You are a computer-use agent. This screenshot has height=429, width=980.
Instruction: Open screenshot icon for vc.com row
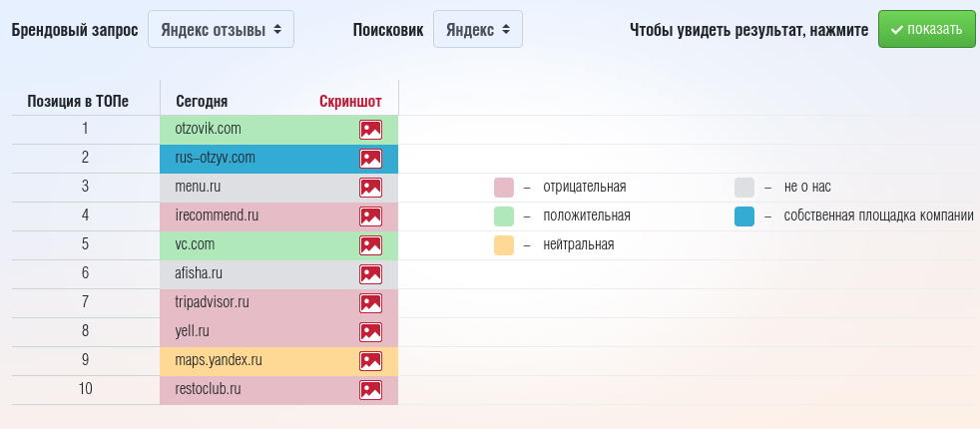(370, 245)
